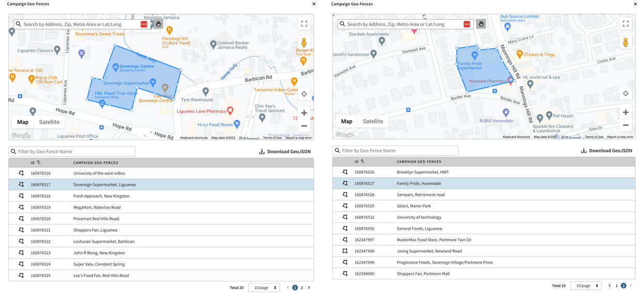Close right Campaign Geo-Fences dialog
The height and width of the screenshot is (297, 644).
pos(635,4)
